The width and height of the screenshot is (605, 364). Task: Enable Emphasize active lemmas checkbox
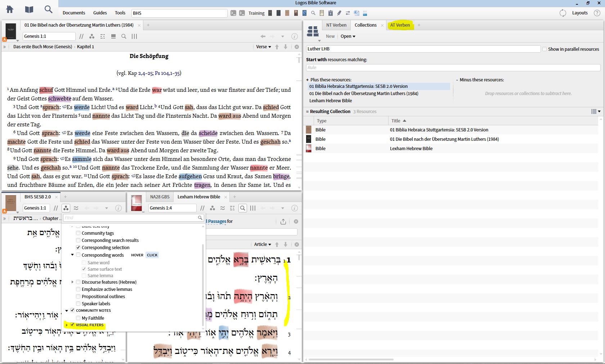tap(78, 289)
